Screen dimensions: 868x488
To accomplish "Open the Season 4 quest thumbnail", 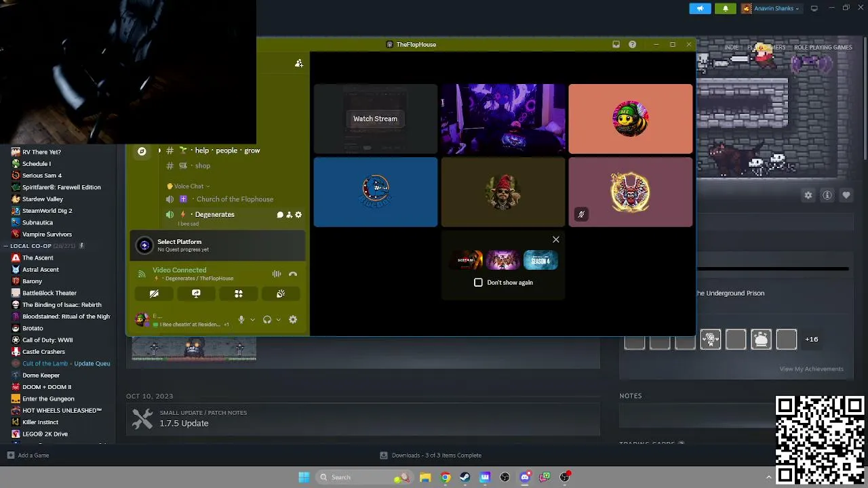I will click(540, 260).
